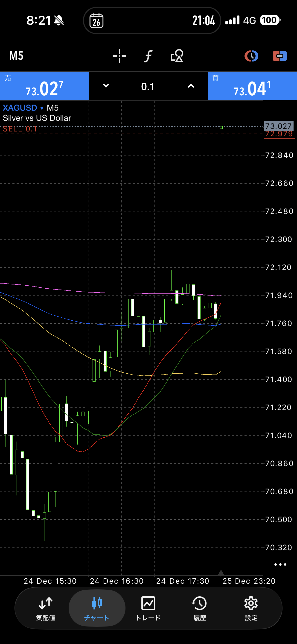This screenshot has width=297, height=644.
Task: Activate the crosshair cursor tool
Action: [119, 56]
